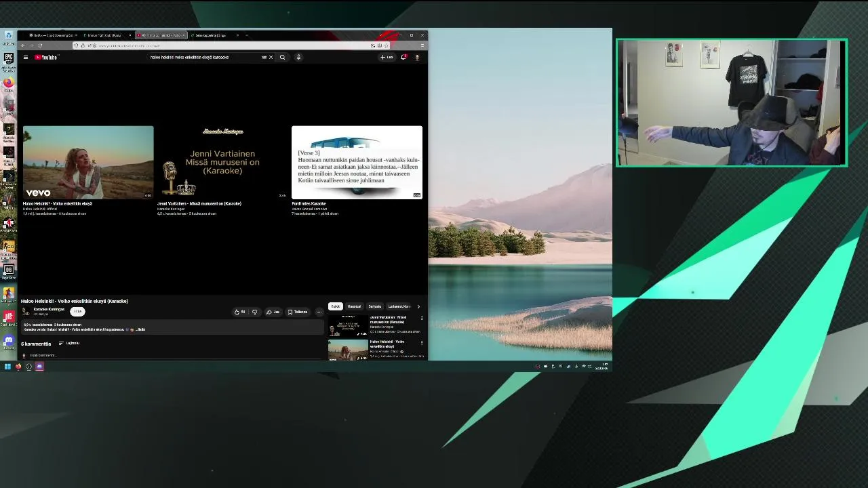Open the Verse 3 bus video thumbnail
The image size is (868, 488).
pos(357,163)
